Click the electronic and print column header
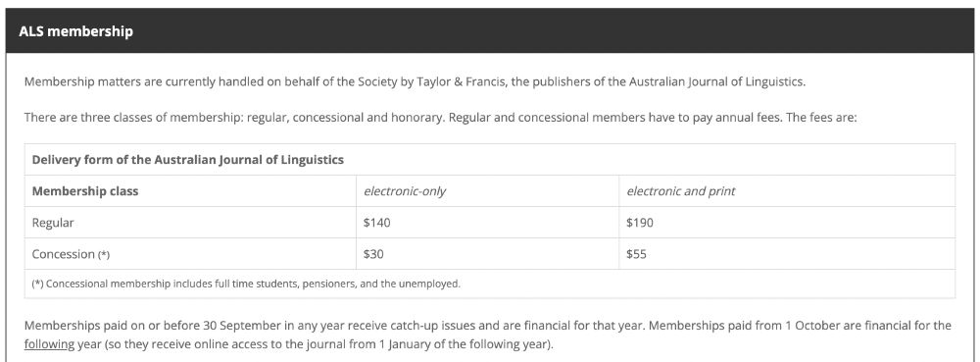The height and width of the screenshot is (362, 980). (x=681, y=191)
